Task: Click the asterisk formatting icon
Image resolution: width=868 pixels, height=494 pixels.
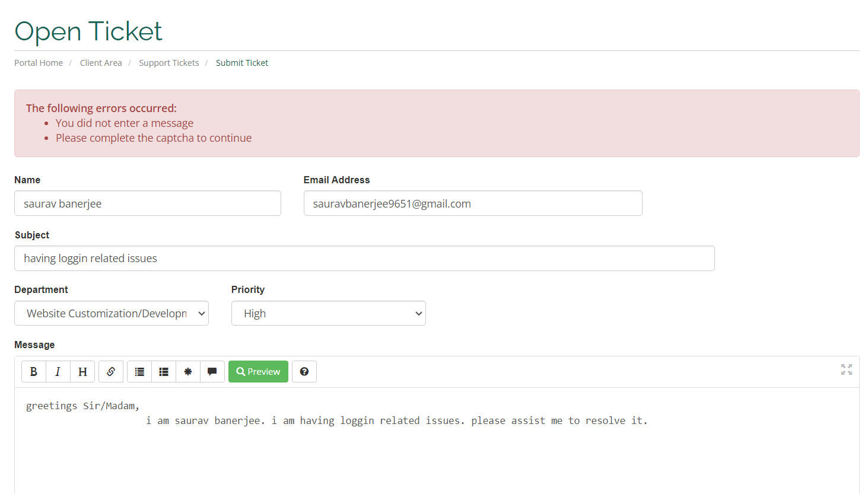Action: (x=188, y=371)
